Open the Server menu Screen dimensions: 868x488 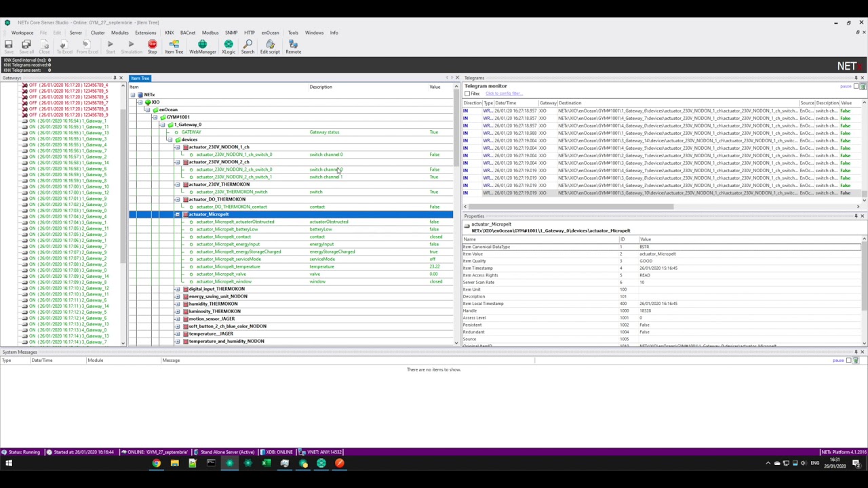click(75, 33)
